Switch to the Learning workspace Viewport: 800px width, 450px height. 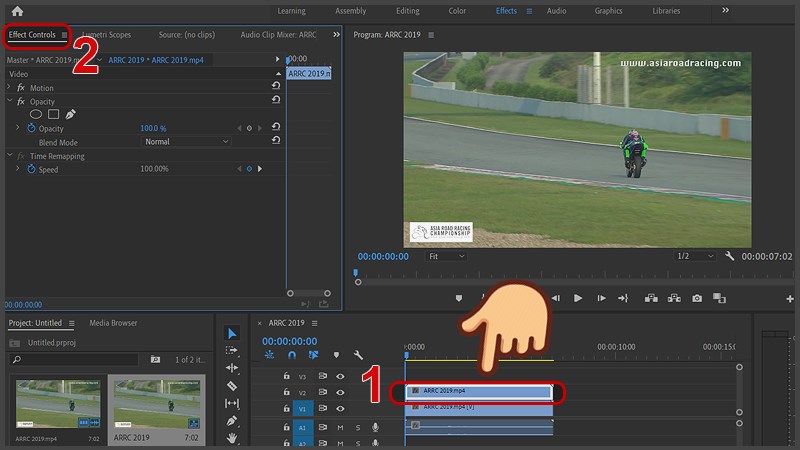[291, 11]
